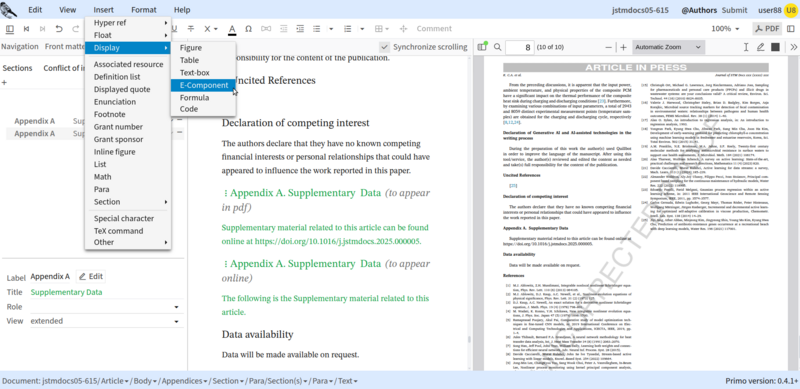Screen dimensions: 800x389
Task: Expand the Appendices breadcrumb dropdown
Action: click(x=184, y=381)
